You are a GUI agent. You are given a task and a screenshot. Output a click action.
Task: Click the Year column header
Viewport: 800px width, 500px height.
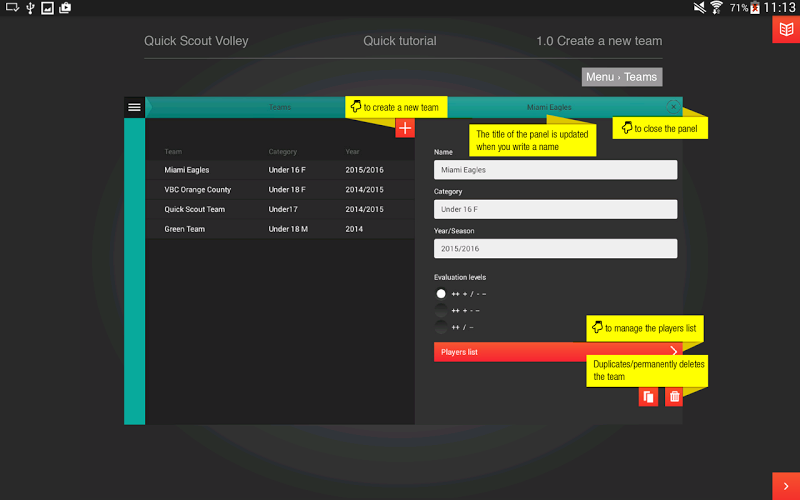point(352,152)
